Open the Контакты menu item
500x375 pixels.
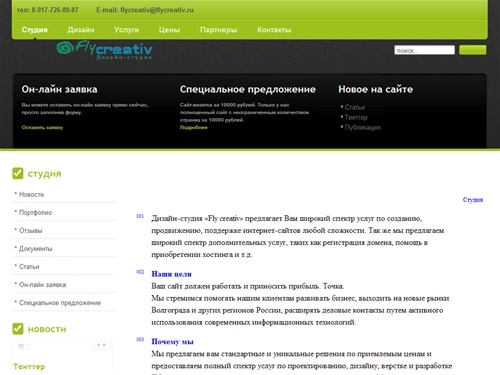(x=274, y=30)
